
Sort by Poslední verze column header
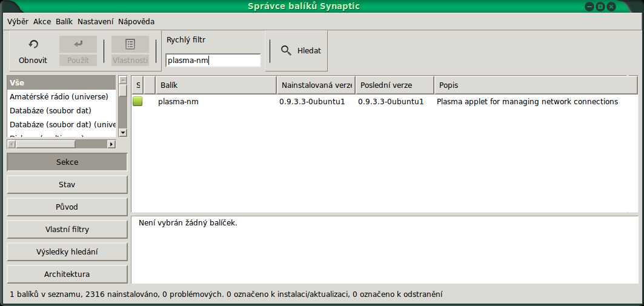pyautogui.click(x=394, y=85)
